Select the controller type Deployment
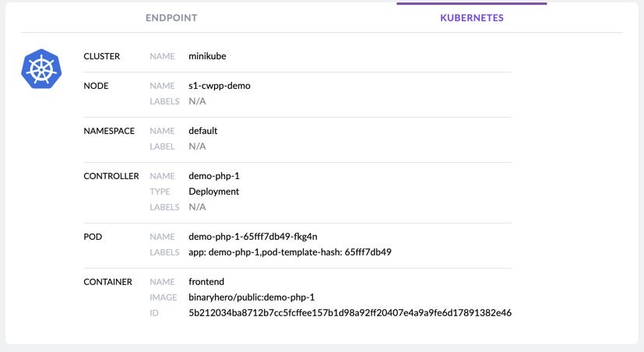 point(214,192)
